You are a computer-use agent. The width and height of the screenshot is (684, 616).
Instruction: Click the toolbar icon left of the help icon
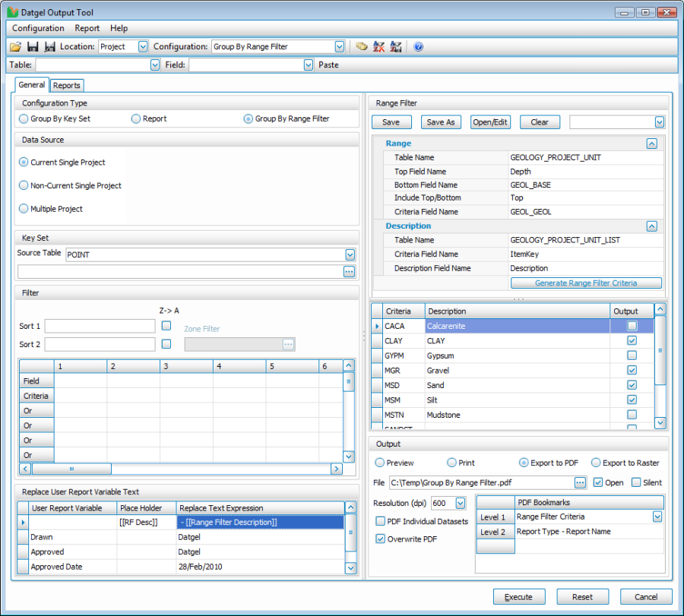(x=395, y=47)
